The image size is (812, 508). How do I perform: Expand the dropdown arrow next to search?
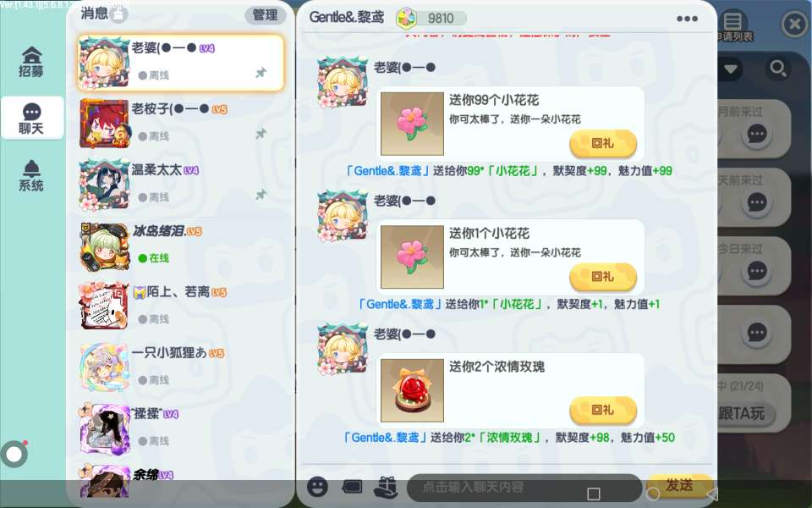(730, 69)
